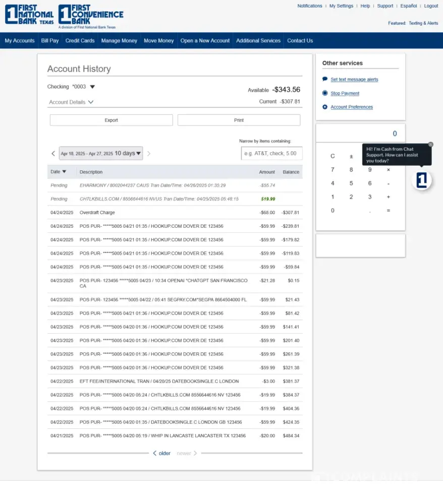The height and width of the screenshot is (504, 443).
Task: Open the Move Money menu
Action: (158, 41)
